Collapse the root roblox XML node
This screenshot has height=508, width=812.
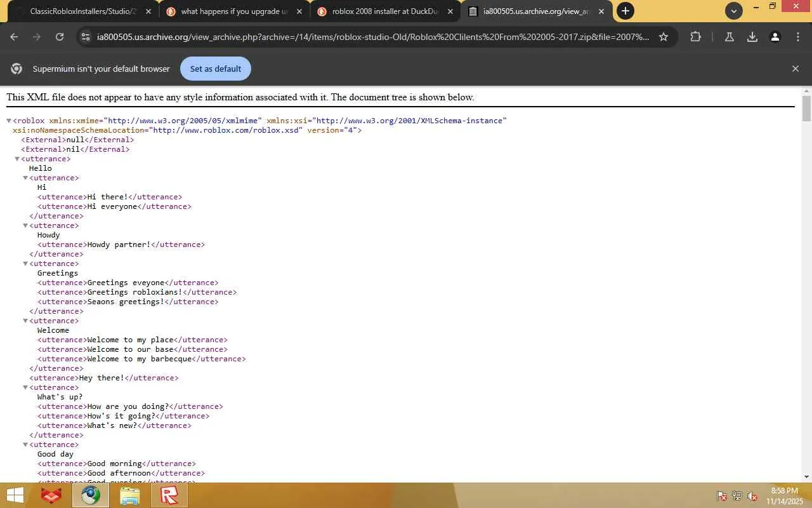coord(9,121)
